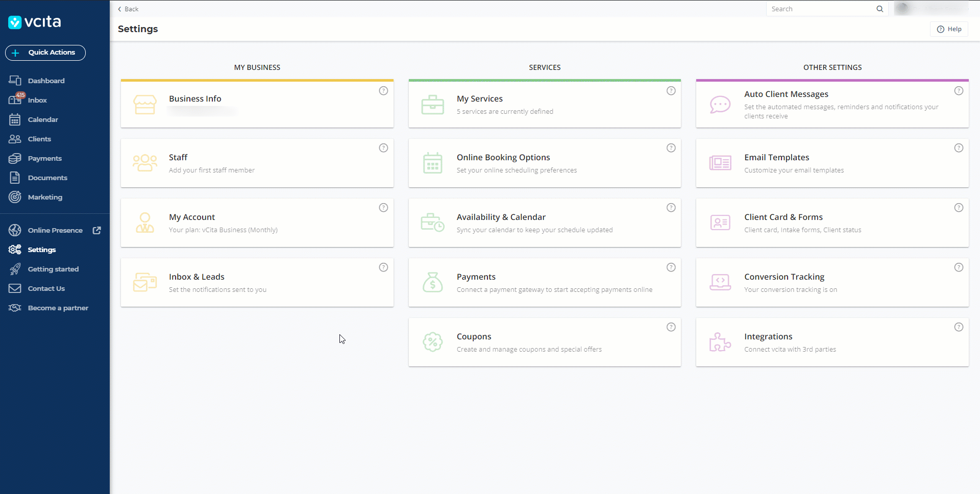
Task: Click the Clients people icon
Action: [x=15, y=139]
